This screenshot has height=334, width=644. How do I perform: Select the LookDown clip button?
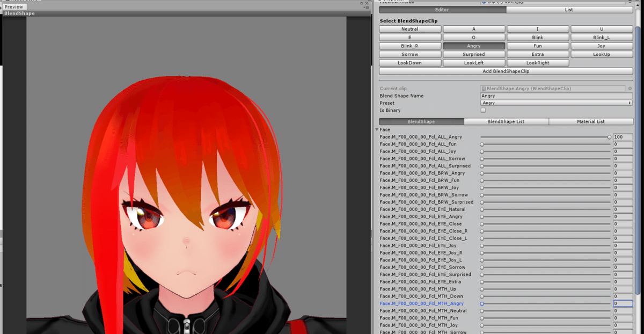(410, 63)
